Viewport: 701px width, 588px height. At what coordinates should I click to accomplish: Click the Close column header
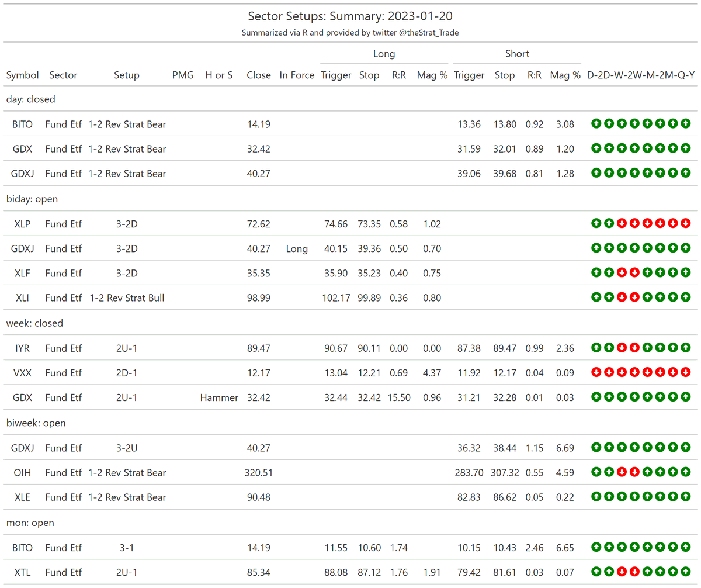(259, 75)
